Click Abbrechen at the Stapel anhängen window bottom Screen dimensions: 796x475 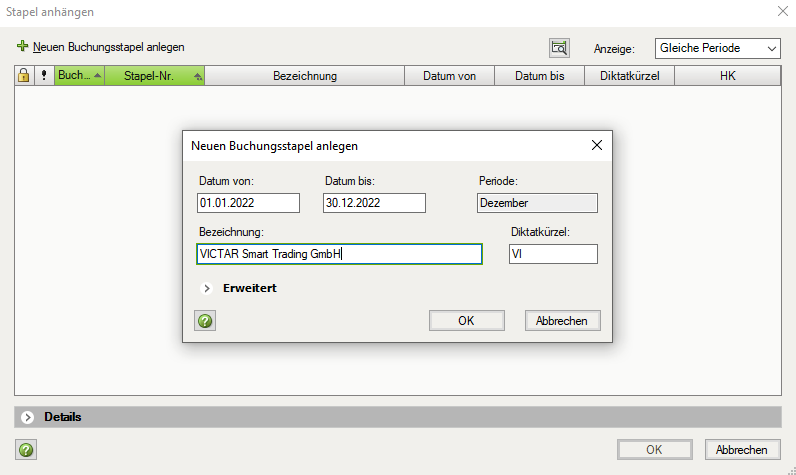(743, 450)
